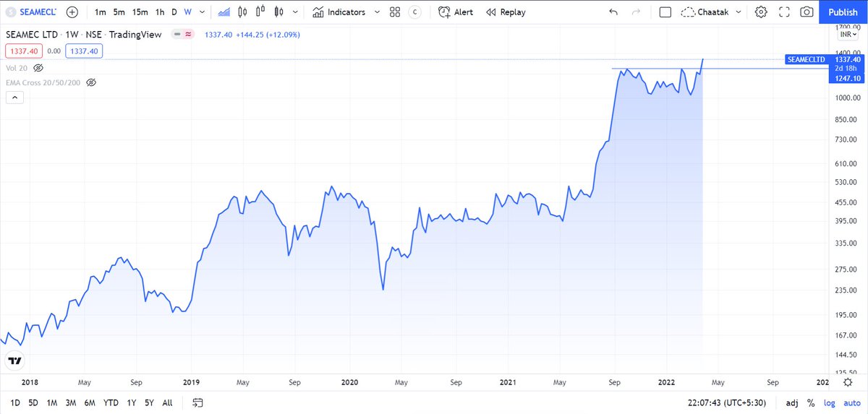Screen dimensions: 868x414
Task: Toggle log scale
Action: pos(828,402)
